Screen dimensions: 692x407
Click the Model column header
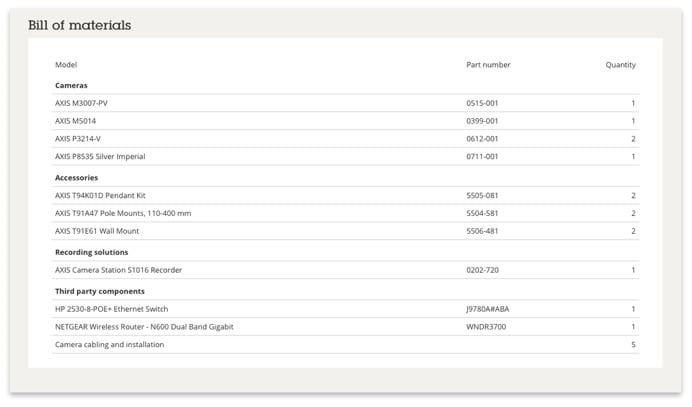66,65
